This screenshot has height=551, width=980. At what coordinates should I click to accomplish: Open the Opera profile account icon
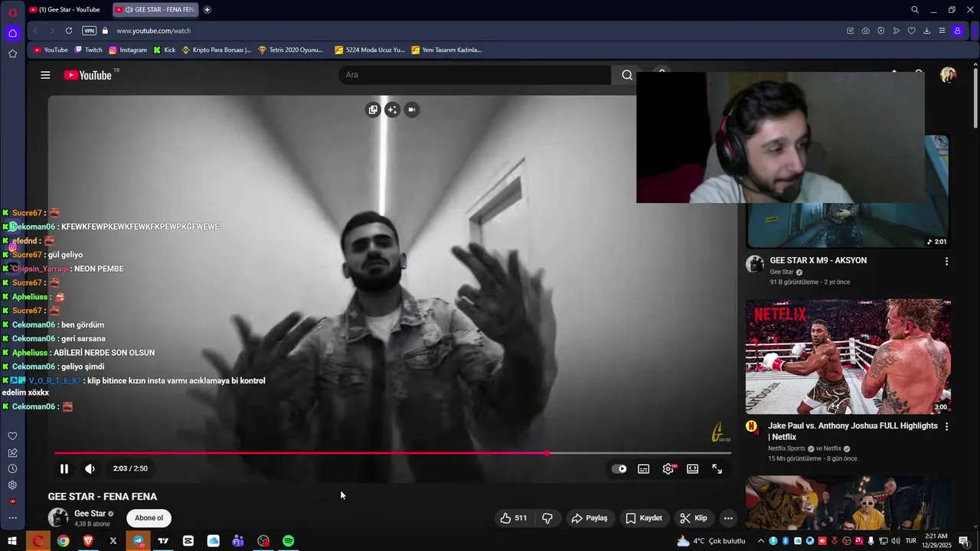click(957, 31)
